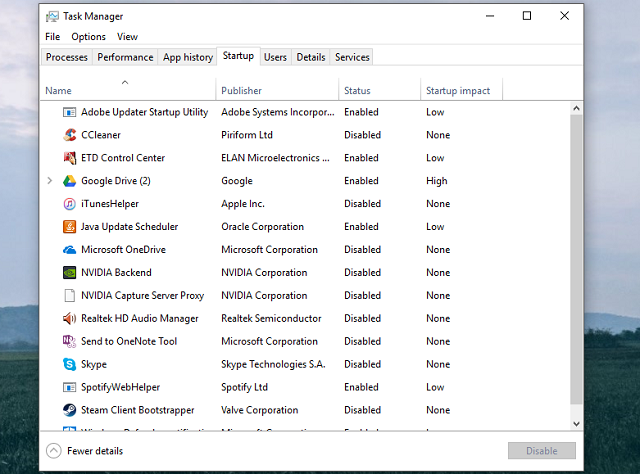
Task: Select the Realtek HD Audio Manager name
Action: click(x=140, y=318)
